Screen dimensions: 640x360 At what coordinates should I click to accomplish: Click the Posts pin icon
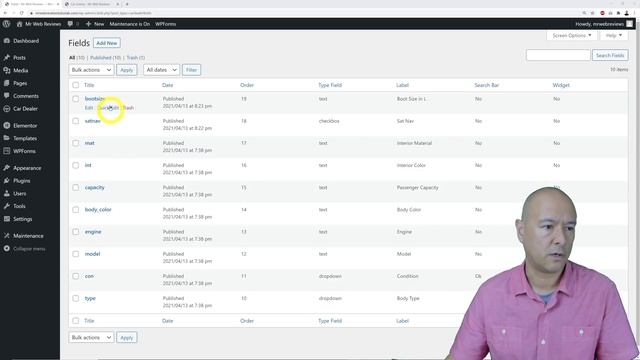pyautogui.click(x=7, y=58)
